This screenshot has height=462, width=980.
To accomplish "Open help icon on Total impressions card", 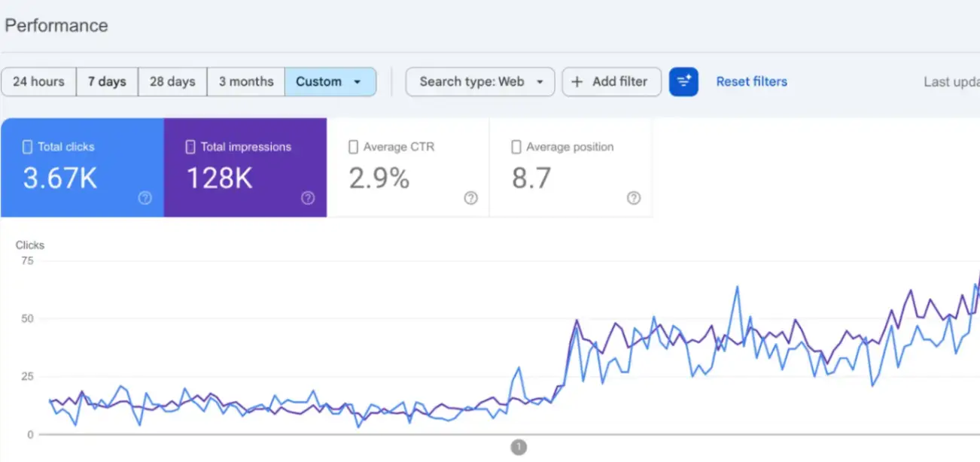I will tap(308, 198).
